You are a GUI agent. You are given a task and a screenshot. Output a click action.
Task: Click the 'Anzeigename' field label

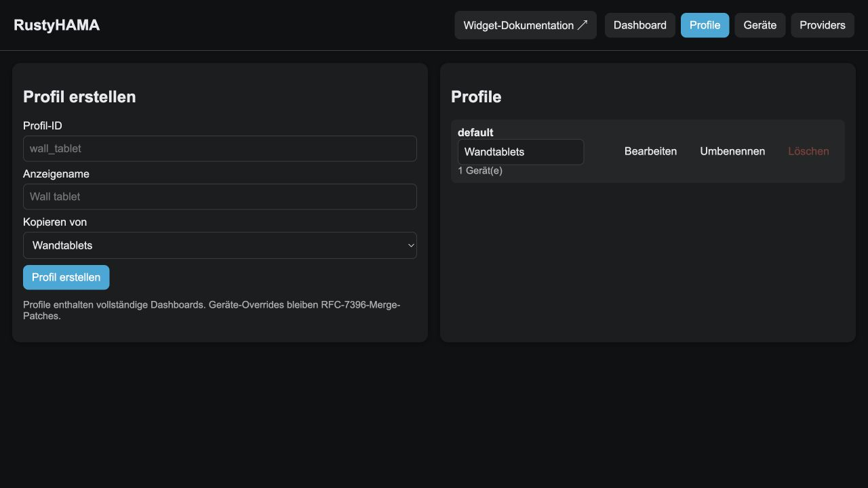[56, 174]
